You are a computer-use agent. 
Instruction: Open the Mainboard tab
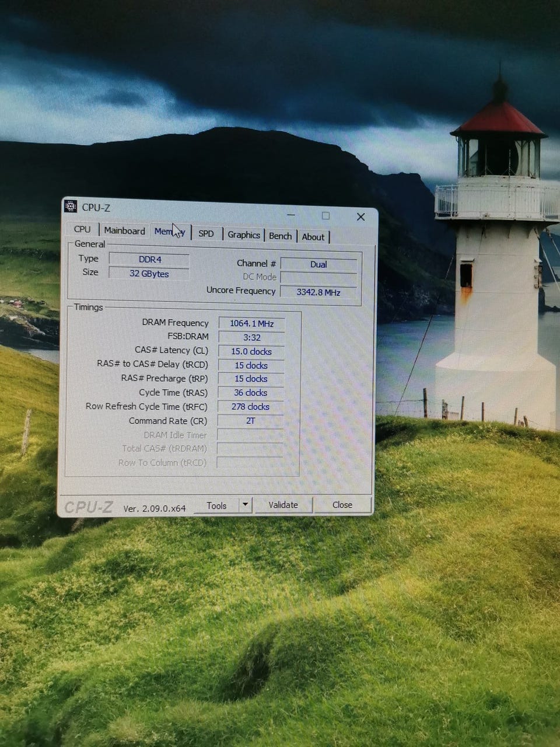[x=124, y=231]
